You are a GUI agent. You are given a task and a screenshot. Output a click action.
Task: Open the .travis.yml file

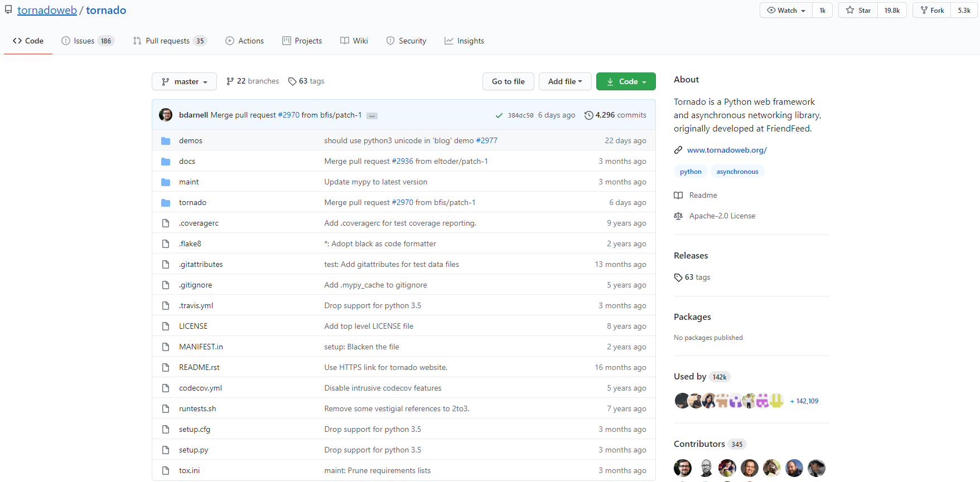point(196,305)
